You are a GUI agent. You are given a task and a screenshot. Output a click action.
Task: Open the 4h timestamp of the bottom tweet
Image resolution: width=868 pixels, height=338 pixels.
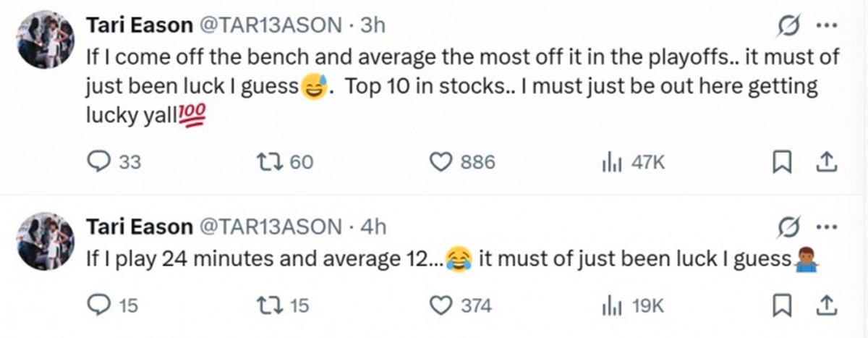point(373,227)
